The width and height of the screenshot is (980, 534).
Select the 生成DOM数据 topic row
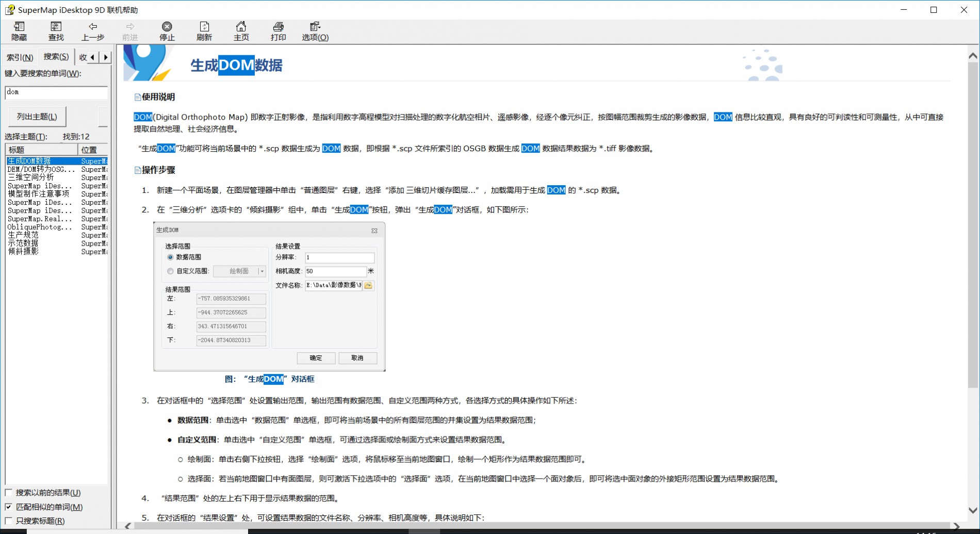[57, 161]
